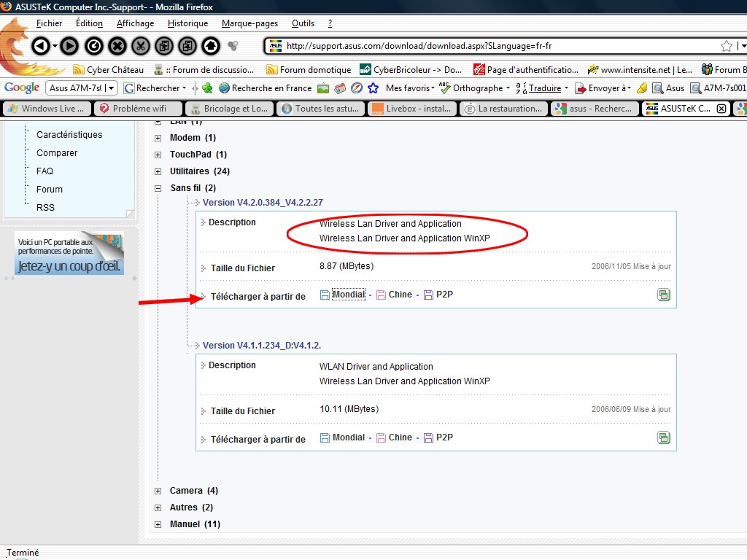This screenshot has height=560, width=747.
Task: Go to the Home page icon
Action: click(211, 46)
